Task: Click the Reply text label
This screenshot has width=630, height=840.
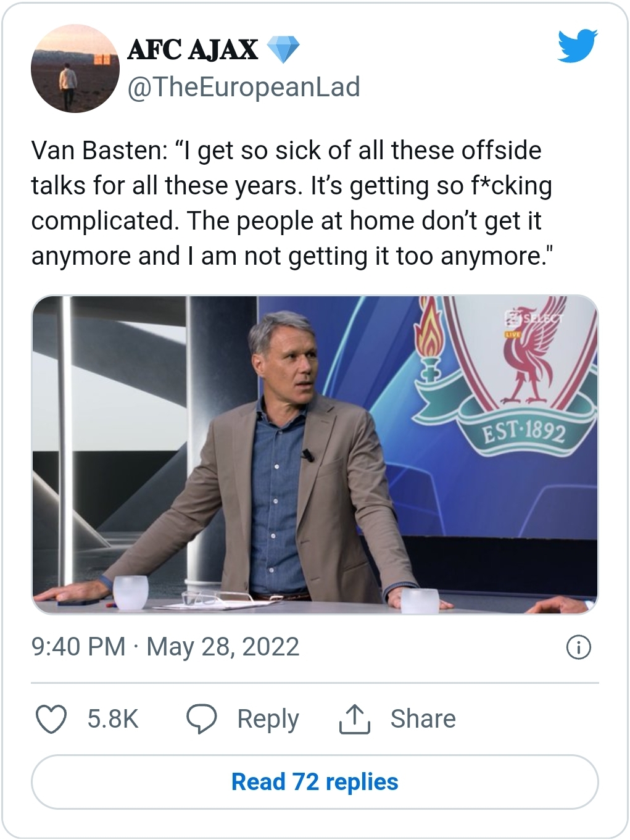Action: tap(268, 719)
